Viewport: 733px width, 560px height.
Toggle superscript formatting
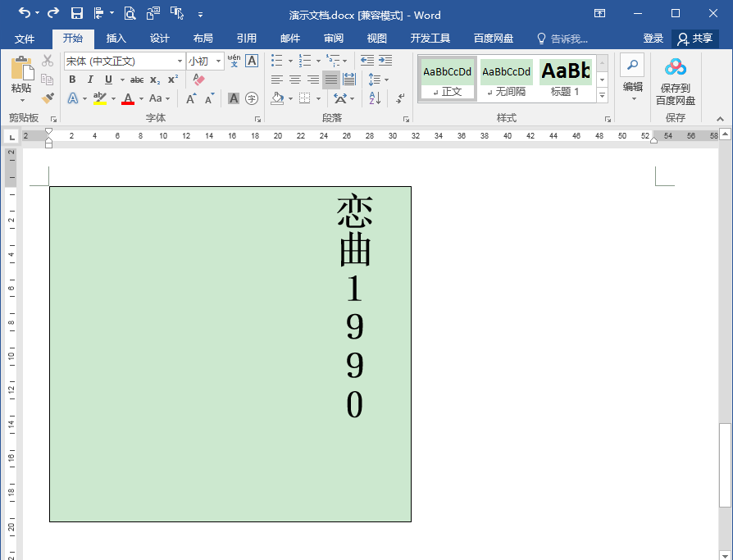pos(173,80)
